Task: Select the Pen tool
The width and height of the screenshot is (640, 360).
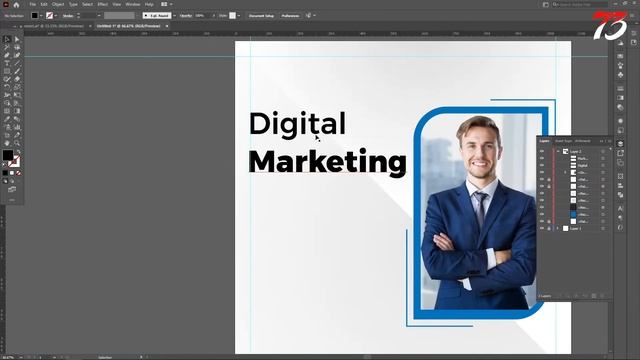Action: [7, 55]
